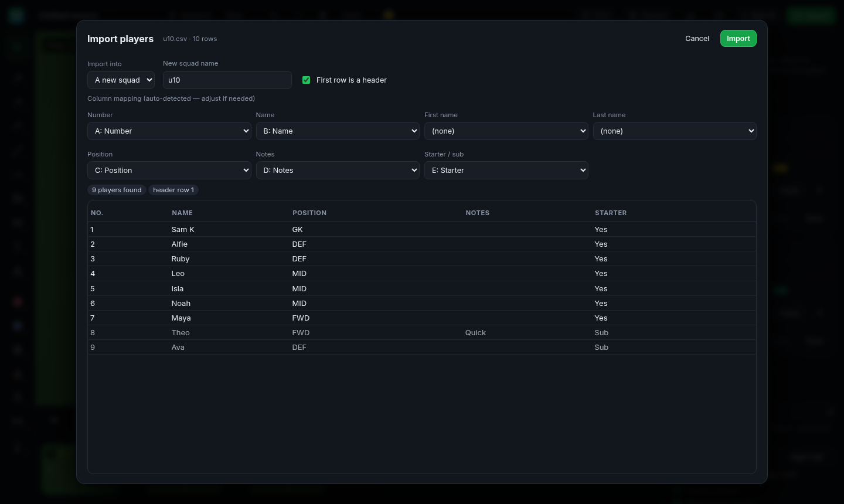Click 'Sub' in Ava's row
This screenshot has height=504, width=844.
[x=601, y=348]
